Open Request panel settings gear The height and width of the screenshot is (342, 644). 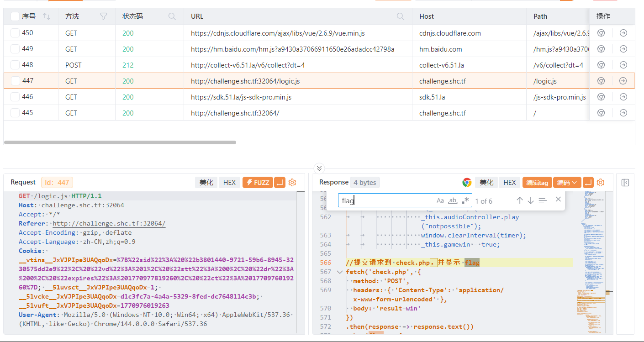(292, 183)
